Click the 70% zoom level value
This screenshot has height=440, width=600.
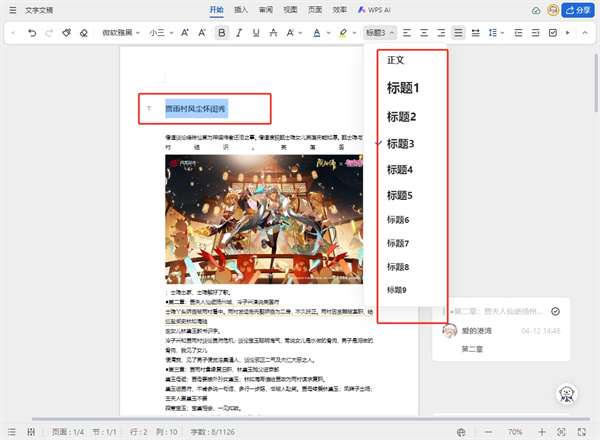point(515,432)
